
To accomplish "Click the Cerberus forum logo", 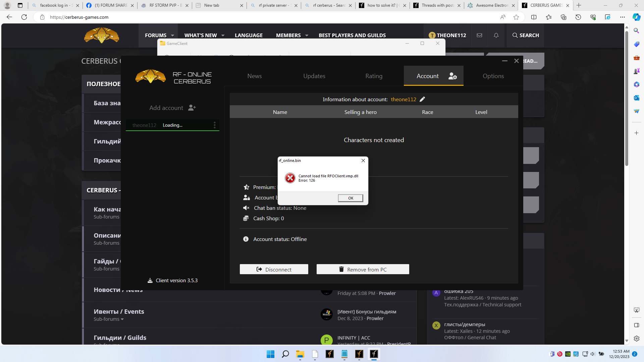I will [x=102, y=35].
